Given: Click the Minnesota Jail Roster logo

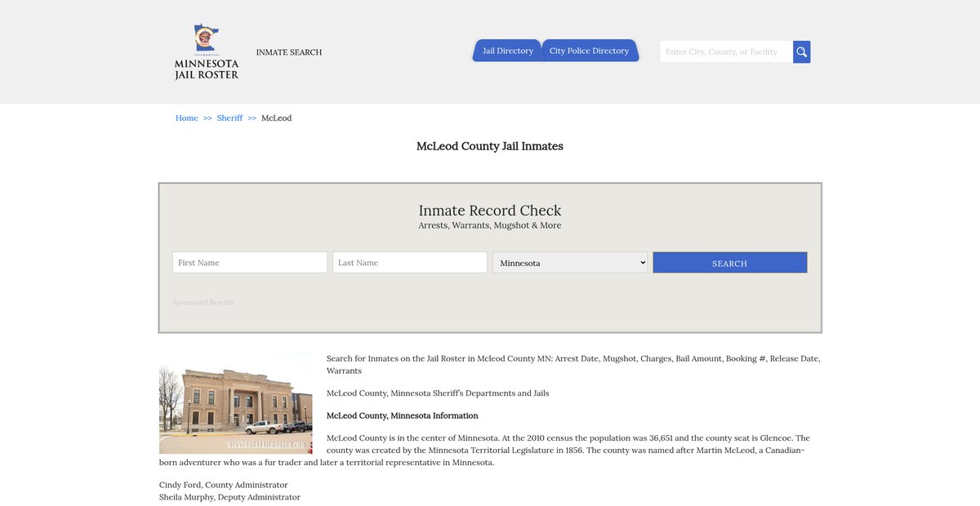Looking at the screenshot, I should 207,52.
